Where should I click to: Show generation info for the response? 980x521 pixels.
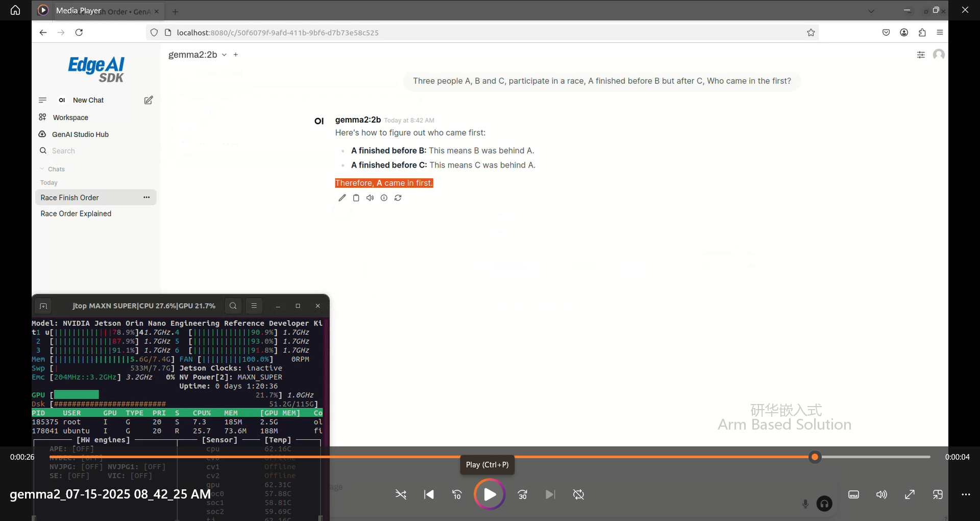tap(384, 198)
